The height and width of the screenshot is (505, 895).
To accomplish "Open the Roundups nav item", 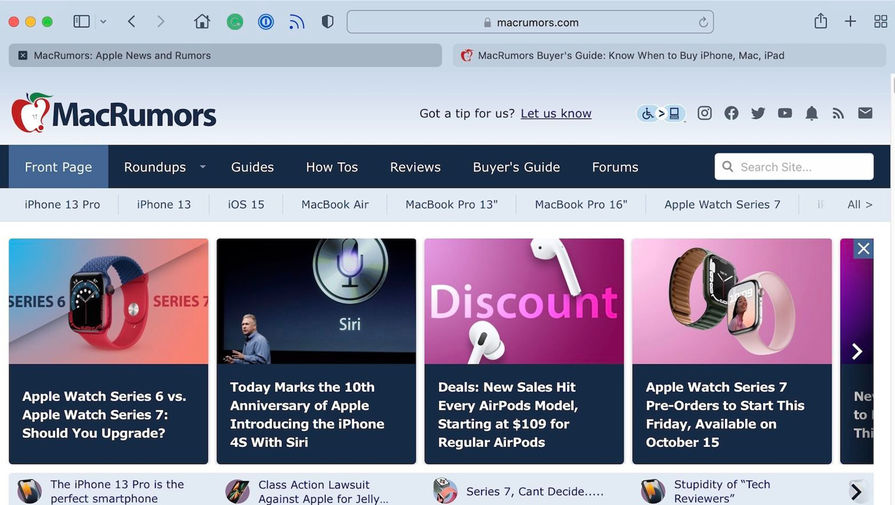I will coord(155,167).
